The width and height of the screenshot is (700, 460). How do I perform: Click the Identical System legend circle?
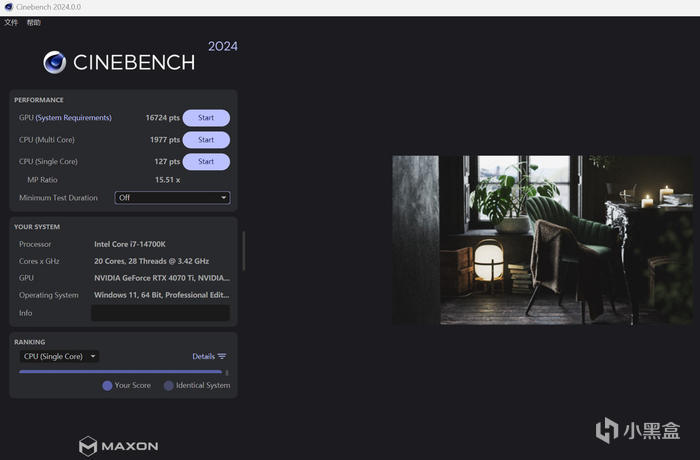tap(168, 386)
